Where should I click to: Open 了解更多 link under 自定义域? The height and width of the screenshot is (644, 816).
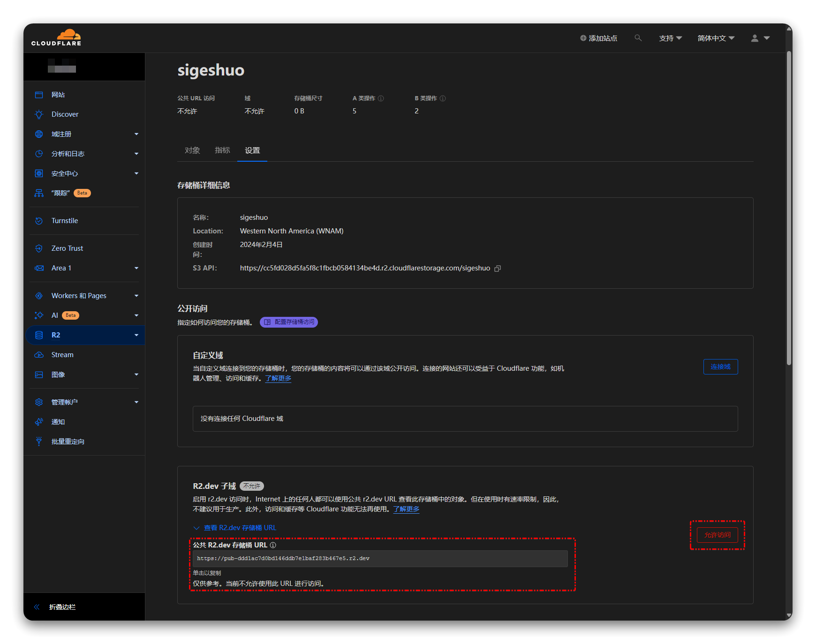click(x=278, y=378)
